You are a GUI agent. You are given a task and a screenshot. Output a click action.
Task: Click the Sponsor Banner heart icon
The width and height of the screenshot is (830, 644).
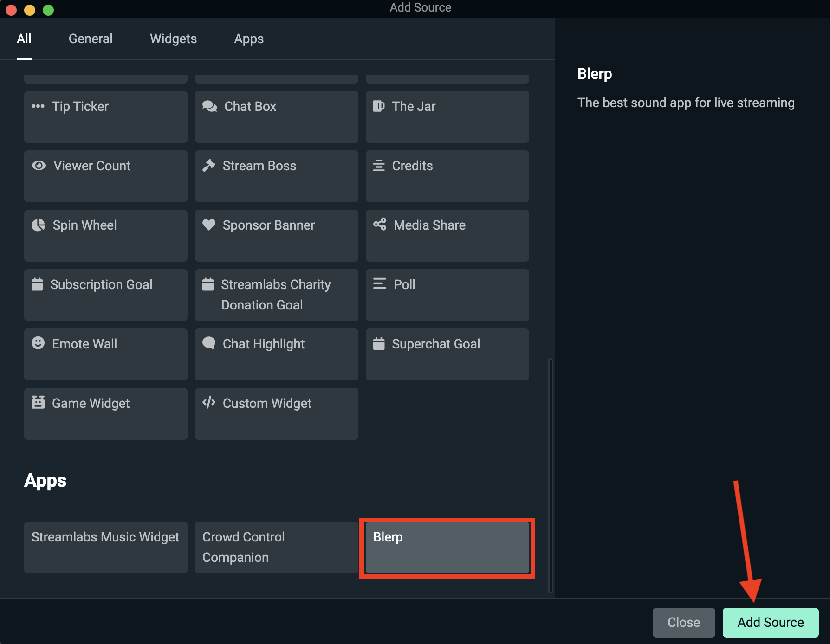coord(210,225)
